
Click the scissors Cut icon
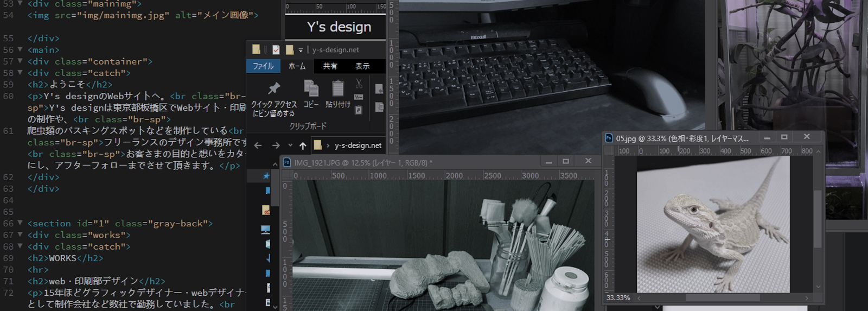[x=359, y=84]
